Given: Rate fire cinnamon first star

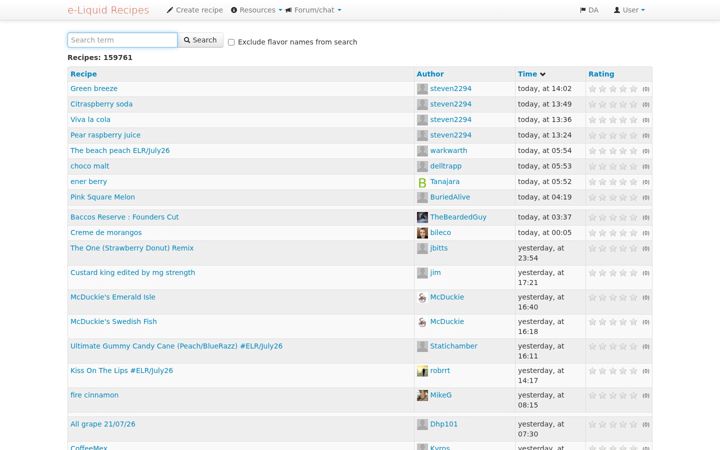Looking at the screenshot, I should click(x=592, y=395).
